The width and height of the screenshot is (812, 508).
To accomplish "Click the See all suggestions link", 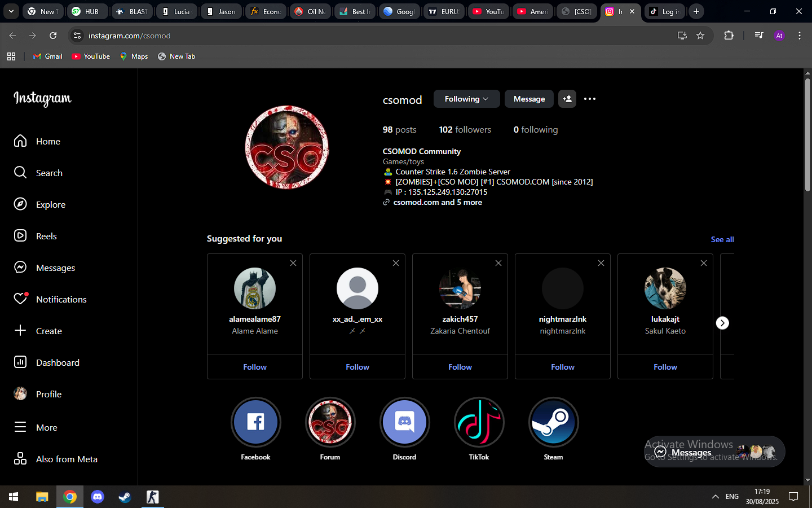I will point(722,239).
